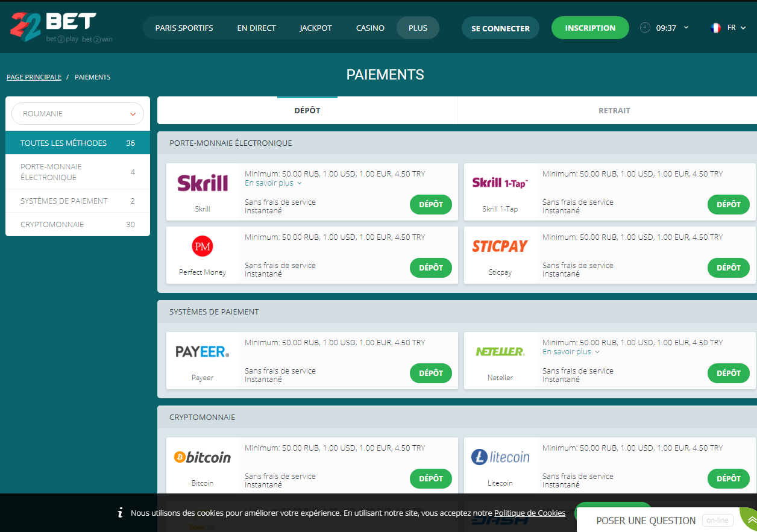Open the FR language dropdown

pos(737,28)
